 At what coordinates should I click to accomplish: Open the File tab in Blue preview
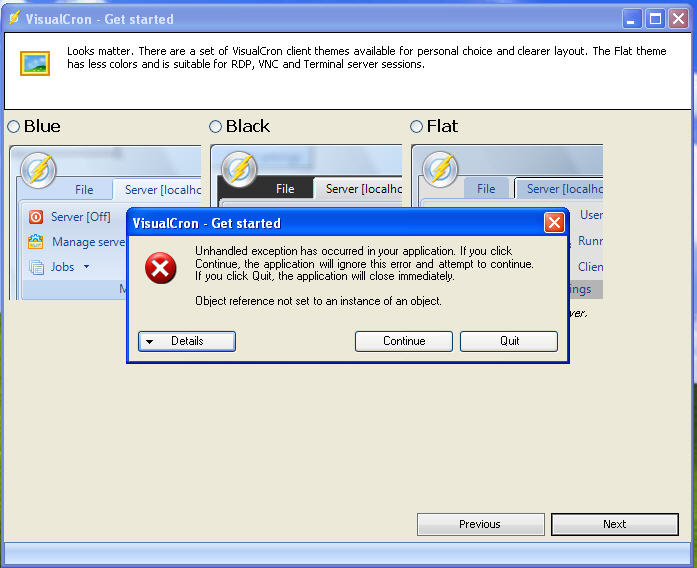click(84, 189)
